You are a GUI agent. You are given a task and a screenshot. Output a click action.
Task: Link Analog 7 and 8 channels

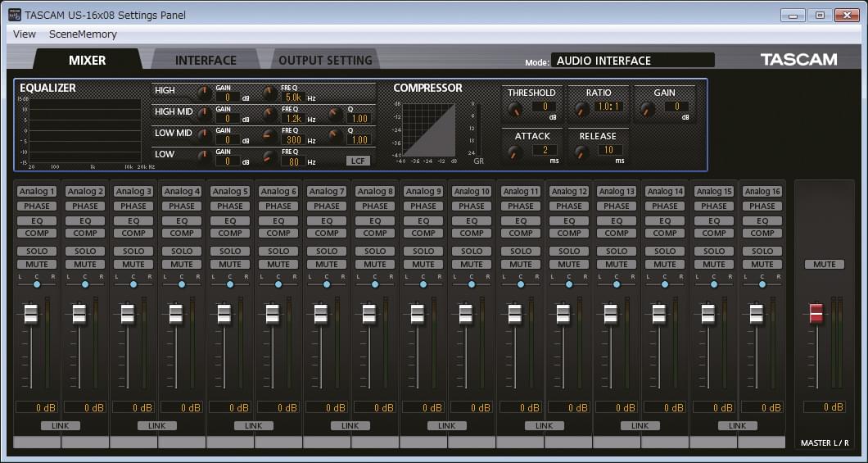[350, 426]
